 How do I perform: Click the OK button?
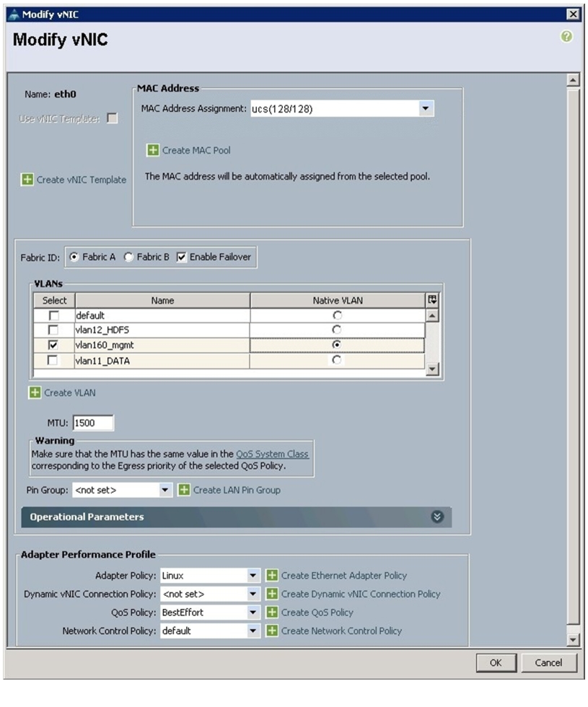[x=496, y=662]
